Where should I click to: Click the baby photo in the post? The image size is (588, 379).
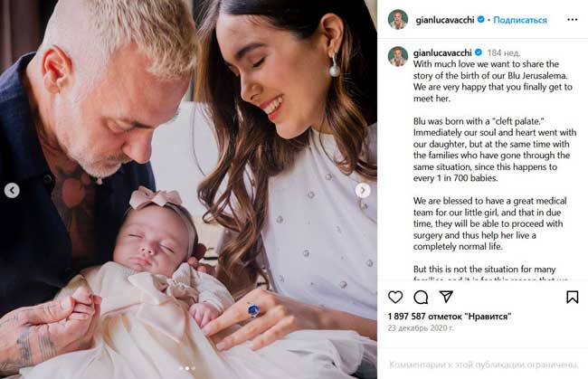tap(188, 189)
